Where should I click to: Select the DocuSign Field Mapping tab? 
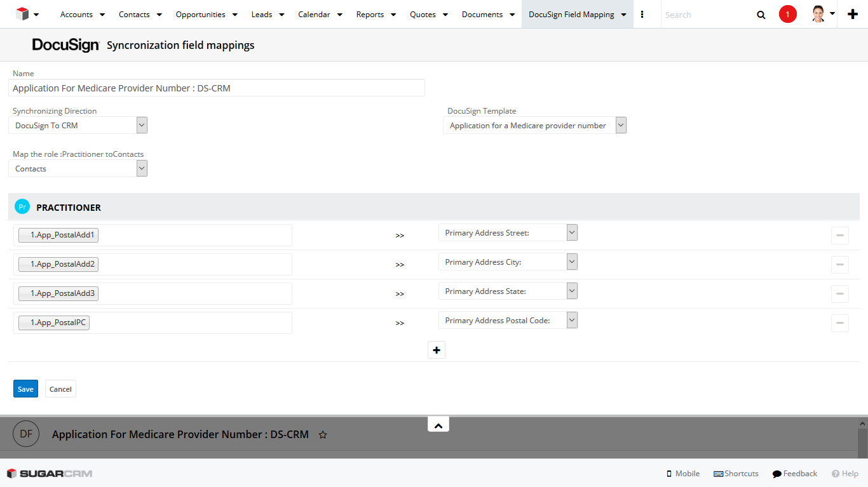point(571,15)
